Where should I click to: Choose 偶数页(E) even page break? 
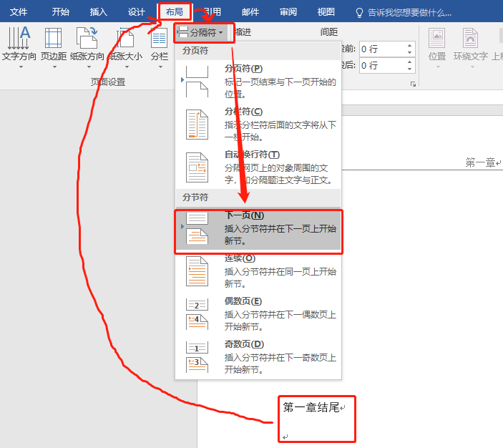pyautogui.click(x=258, y=314)
